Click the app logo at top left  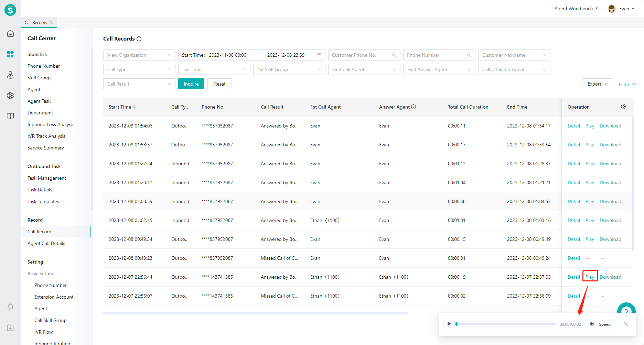[10, 10]
